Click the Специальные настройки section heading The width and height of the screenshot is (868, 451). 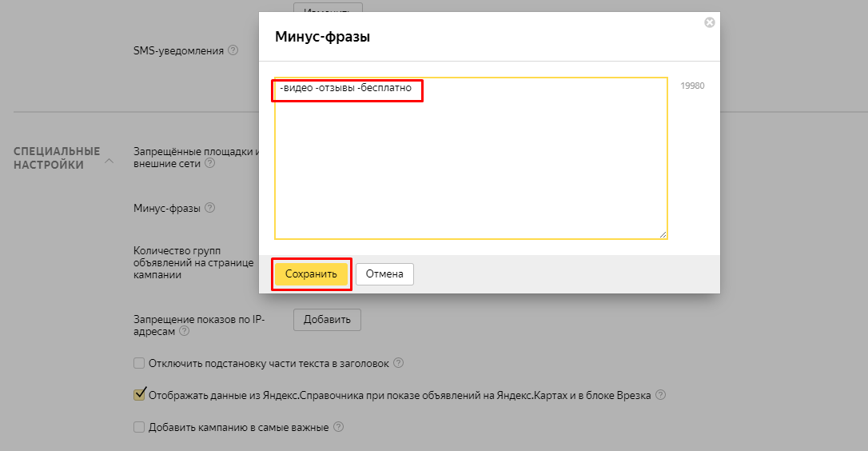(x=57, y=158)
